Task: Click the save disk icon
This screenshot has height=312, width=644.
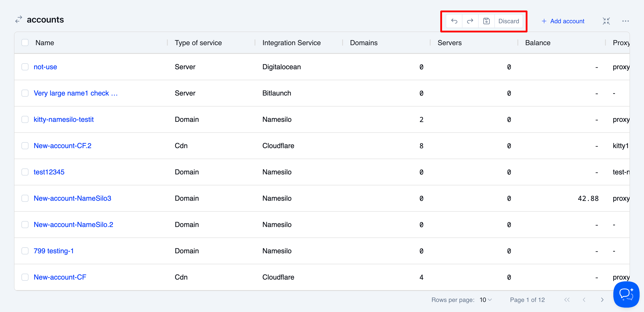Action: pos(486,21)
